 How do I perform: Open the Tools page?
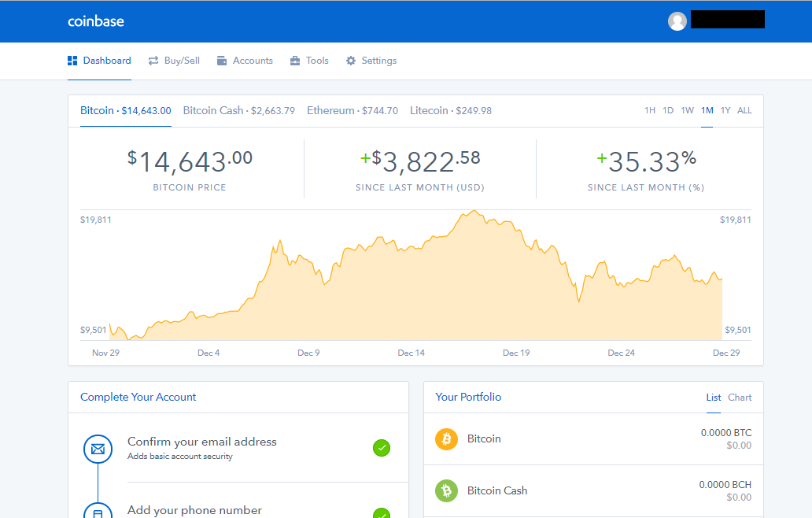(x=309, y=61)
